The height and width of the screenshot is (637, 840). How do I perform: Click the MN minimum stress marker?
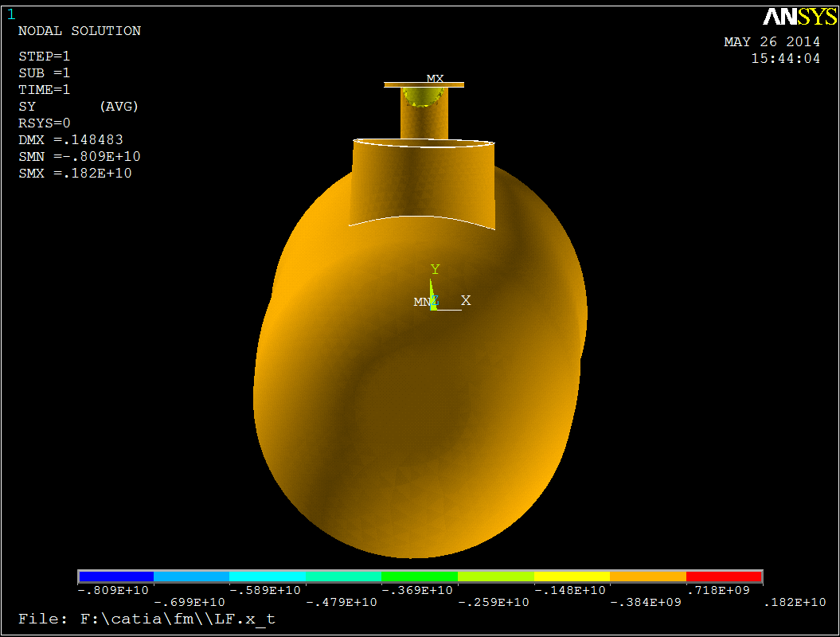click(421, 302)
